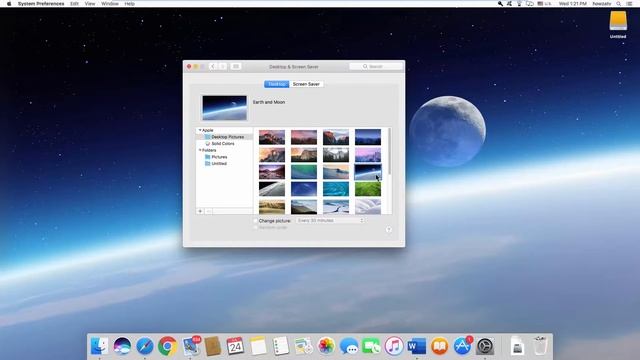This screenshot has height=360, width=640.
Task: Open Safari from the Dock
Action: (144, 346)
